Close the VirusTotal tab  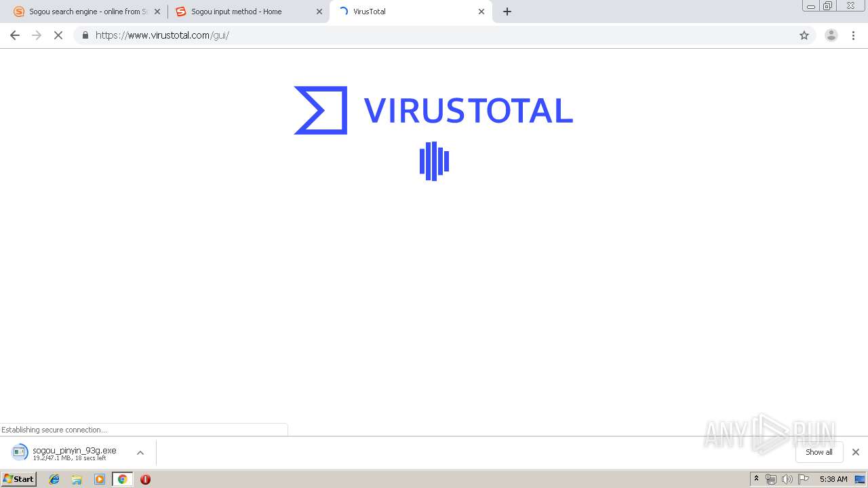tap(481, 12)
